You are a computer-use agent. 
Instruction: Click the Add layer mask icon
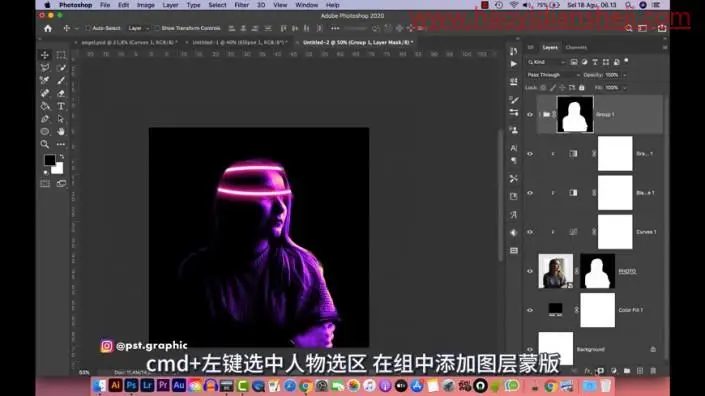tap(600, 371)
